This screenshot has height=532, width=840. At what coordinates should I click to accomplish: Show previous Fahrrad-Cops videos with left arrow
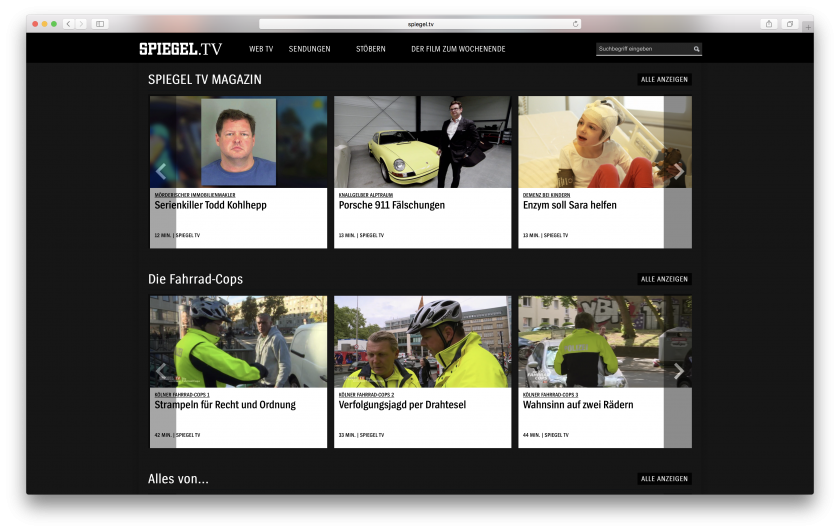coord(161,371)
